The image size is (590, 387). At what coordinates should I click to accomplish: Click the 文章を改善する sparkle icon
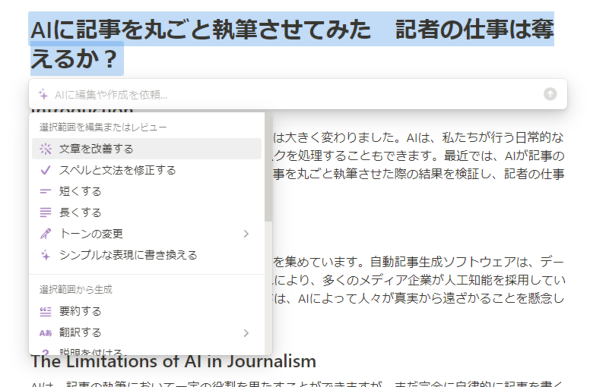[x=46, y=149]
